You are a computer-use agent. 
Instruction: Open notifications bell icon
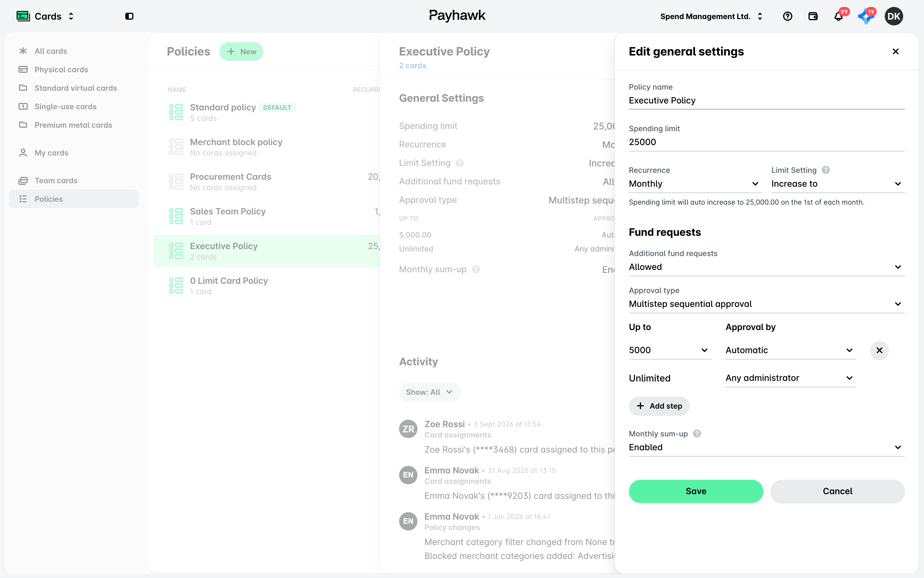[839, 16]
